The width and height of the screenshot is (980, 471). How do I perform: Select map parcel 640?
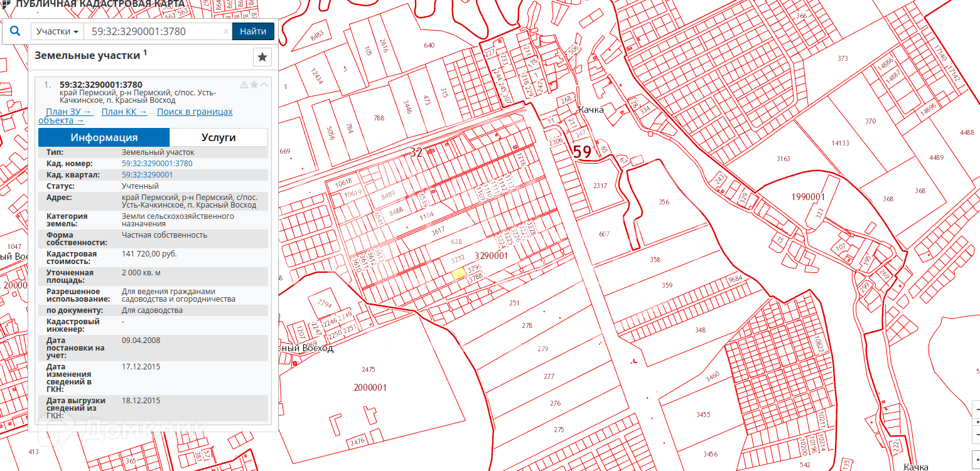(x=429, y=45)
